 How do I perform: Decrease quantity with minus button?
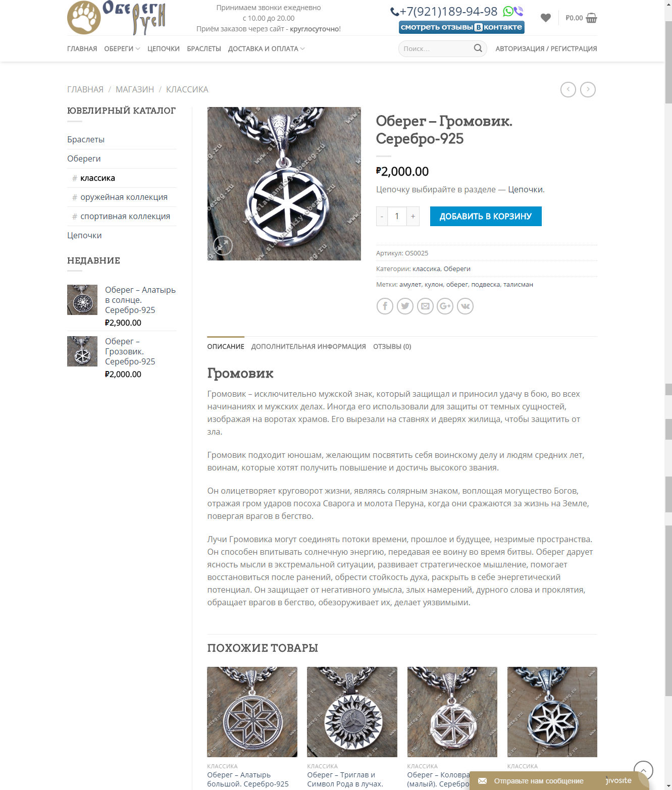coord(382,216)
